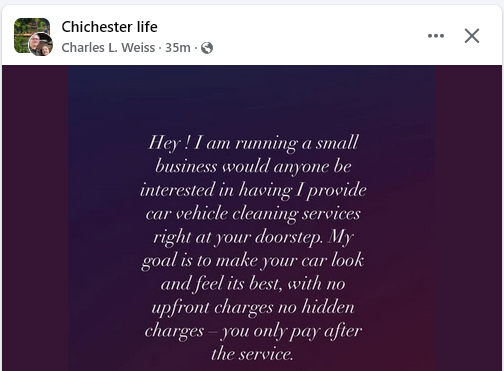This screenshot has height=371, width=504.
Task: Click the "interested in having I provide" line
Action: point(253,190)
